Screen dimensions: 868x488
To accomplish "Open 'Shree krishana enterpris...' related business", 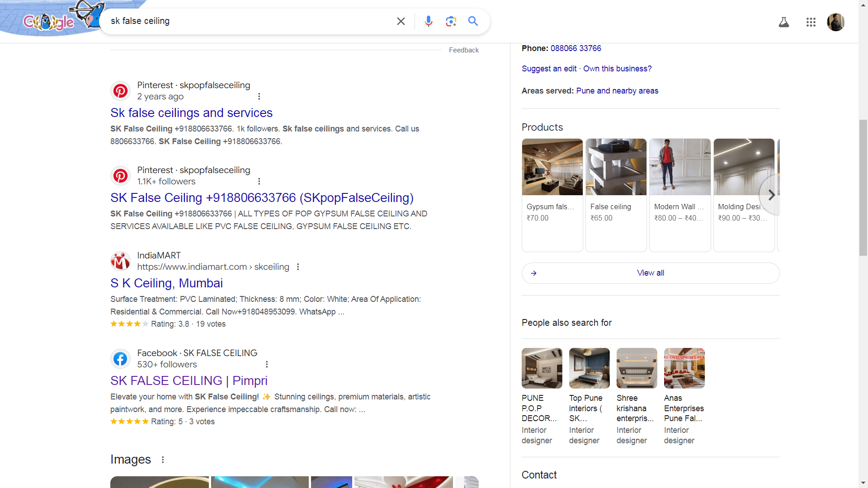I will 637,396.
